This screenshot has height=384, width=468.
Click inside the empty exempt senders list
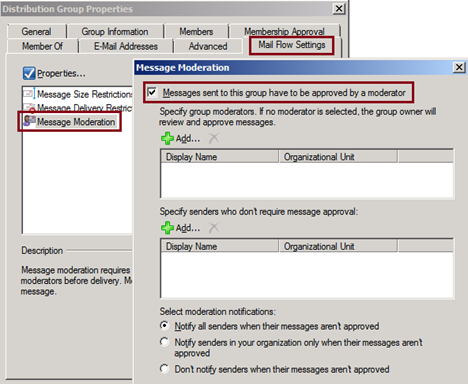coord(307,275)
